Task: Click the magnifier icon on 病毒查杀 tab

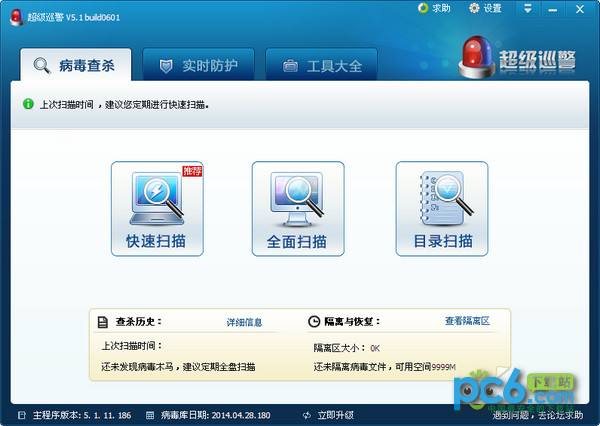Action: (42, 65)
